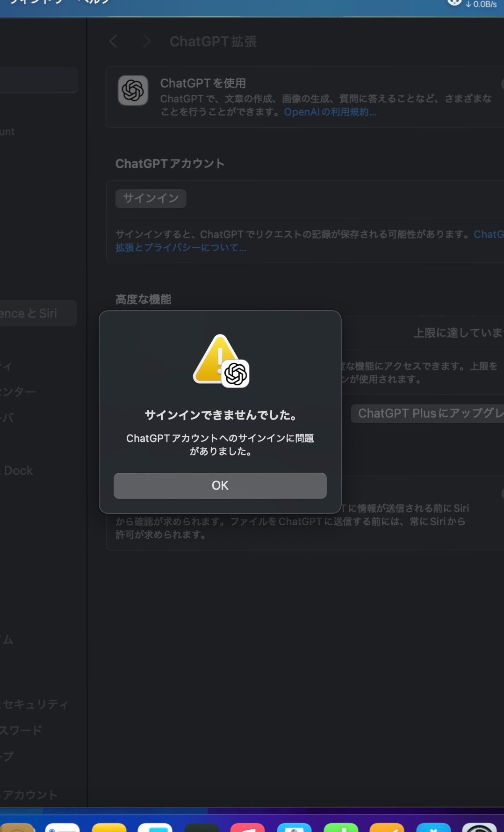The height and width of the screenshot is (832, 504).
Task: Select the パスワード item in the sidebar
Action: click(21, 730)
